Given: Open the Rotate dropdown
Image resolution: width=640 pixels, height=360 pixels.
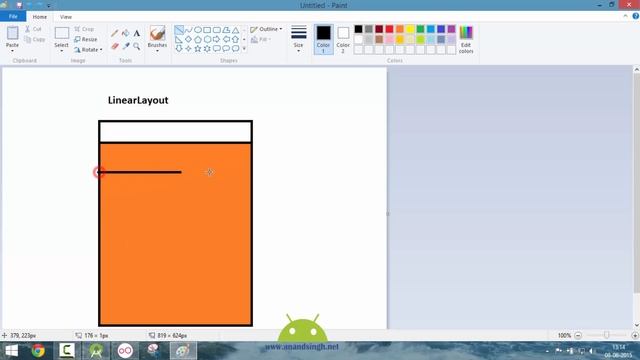Looking at the screenshot, I should point(89,49).
